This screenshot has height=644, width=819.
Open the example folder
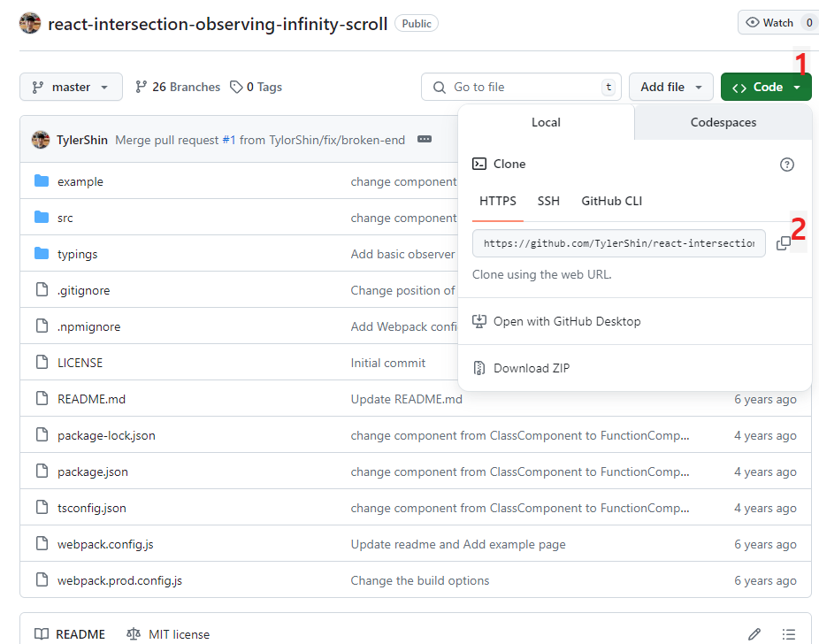pyautogui.click(x=80, y=181)
